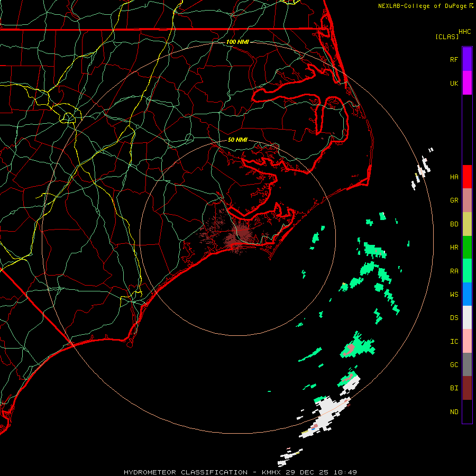This screenshot has height=476, width=476.
Task: Click the 'BI' legend label
Action: (454, 388)
